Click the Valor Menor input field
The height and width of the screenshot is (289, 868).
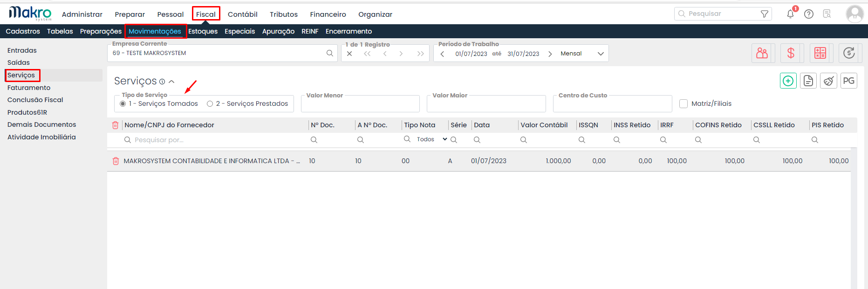point(360,103)
